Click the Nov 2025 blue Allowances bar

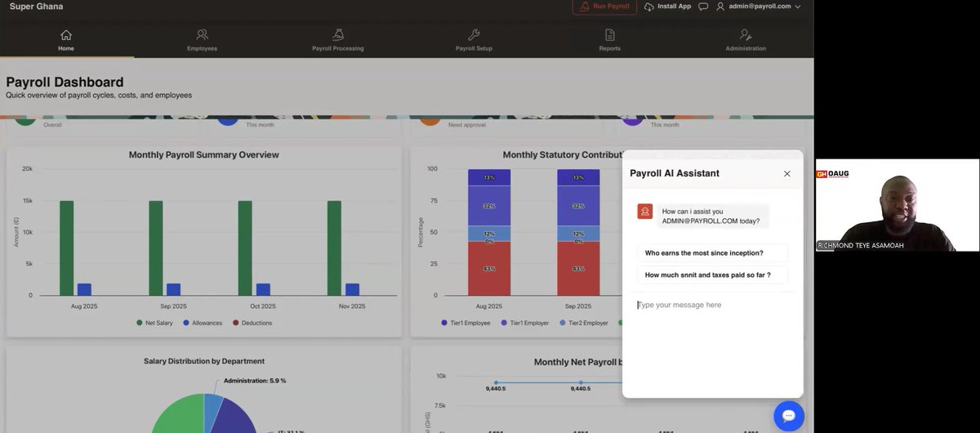click(x=352, y=289)
